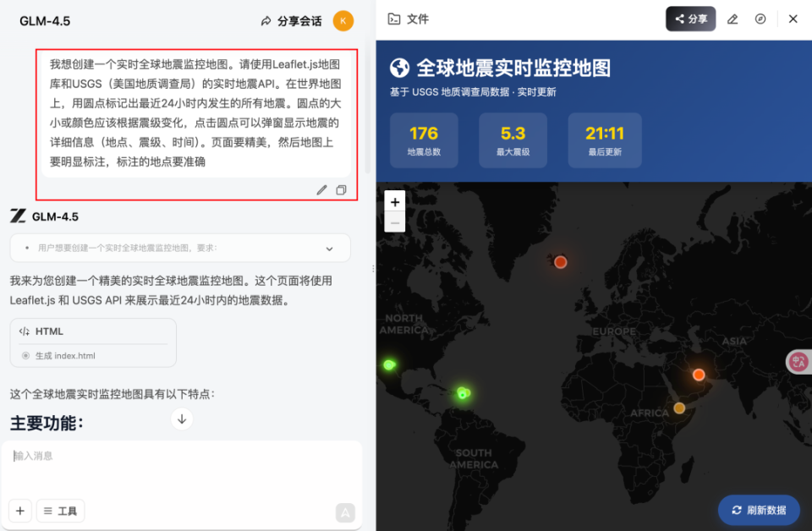Click the compass icon next to the share button
The image size is (812, 531).
[x=761, y=19]
